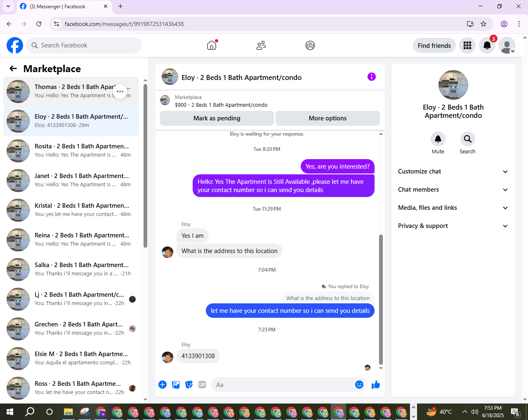Open Kristal conversation in the list
The height and width of the screenshot is (420, 528).
(71, 210)
